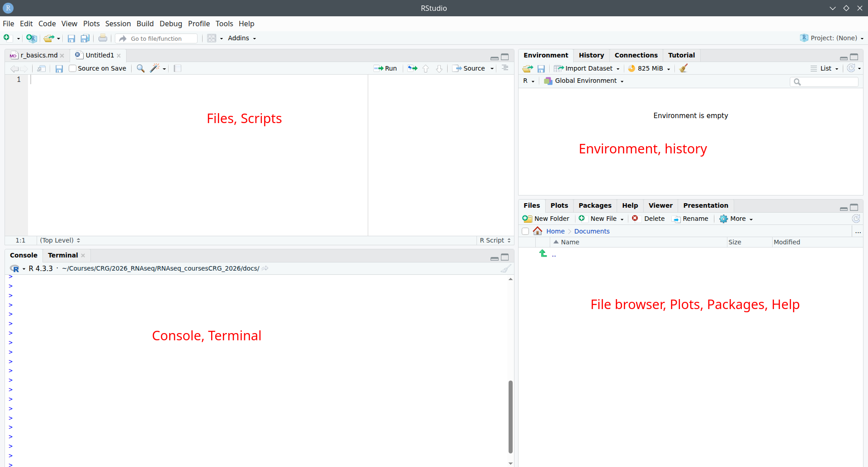Click the print current file icon

coord(103,38)
